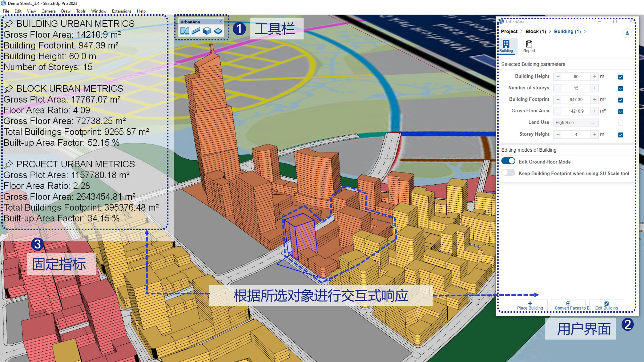Image resolution: width=644 pixels, height=362 pixels.
Task: Click the chevron between Project and Block (1)
Action: click(521, 31)
